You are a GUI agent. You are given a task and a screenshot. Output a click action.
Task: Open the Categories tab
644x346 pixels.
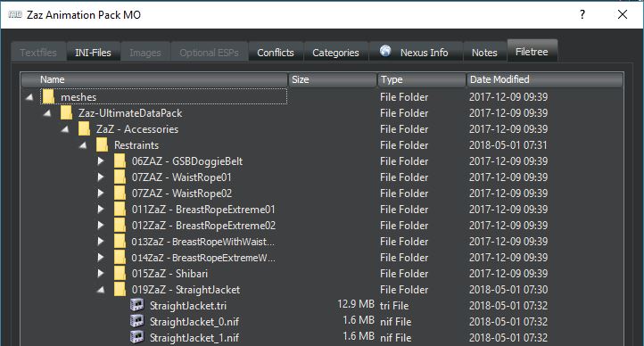coord(335,52)
